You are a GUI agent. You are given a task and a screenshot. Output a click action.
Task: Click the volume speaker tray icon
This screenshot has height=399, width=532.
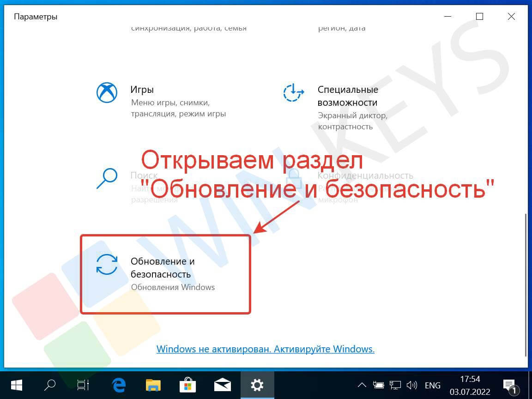411,385
